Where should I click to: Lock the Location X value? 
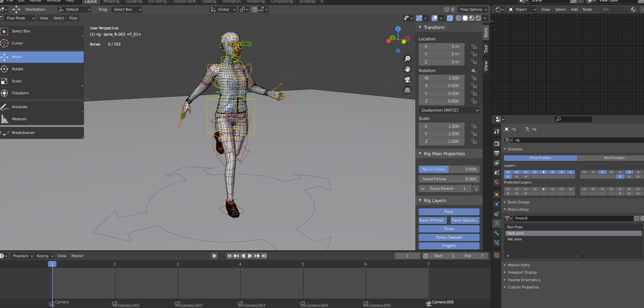click(474, 47)
